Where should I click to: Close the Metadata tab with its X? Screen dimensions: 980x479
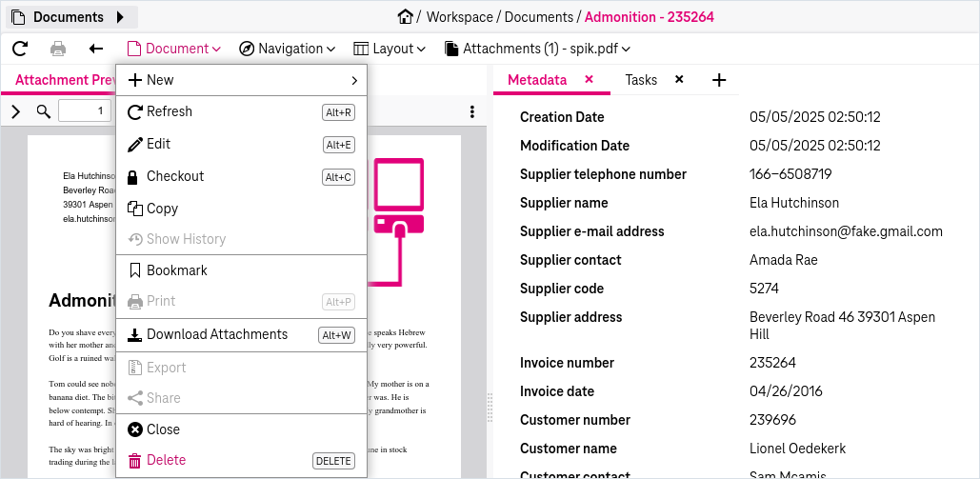click(x=589, y=79)
